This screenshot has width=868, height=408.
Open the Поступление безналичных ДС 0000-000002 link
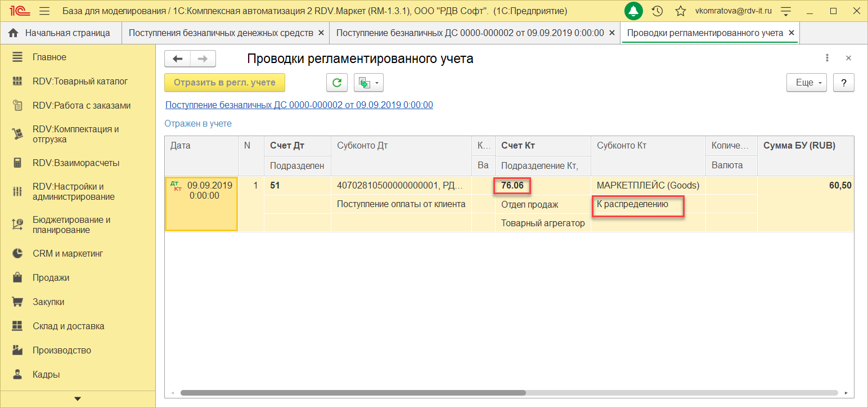[x=299, y=105]
